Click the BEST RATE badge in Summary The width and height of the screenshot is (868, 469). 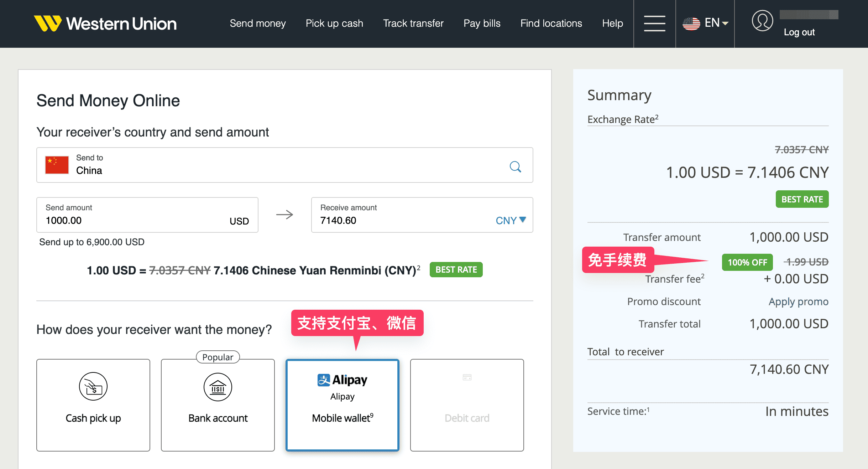[x=802, y=199]
